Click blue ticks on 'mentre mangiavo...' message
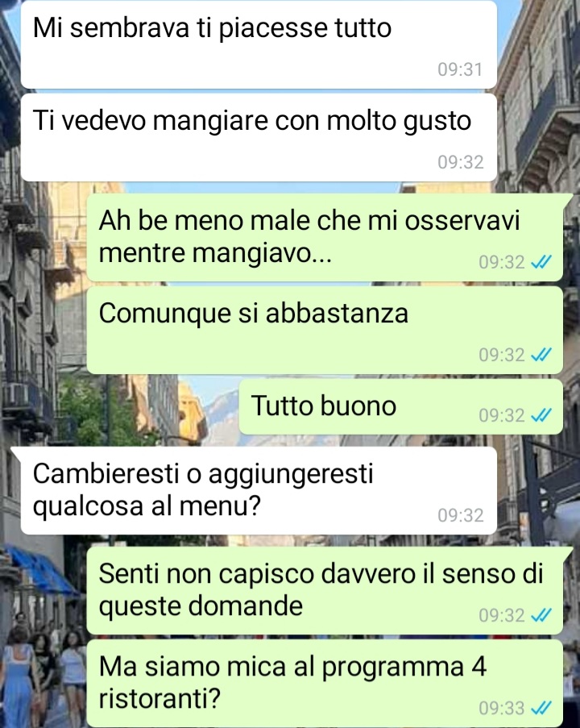The width and height of the screenshot is (580, 728). pos(541,262)
